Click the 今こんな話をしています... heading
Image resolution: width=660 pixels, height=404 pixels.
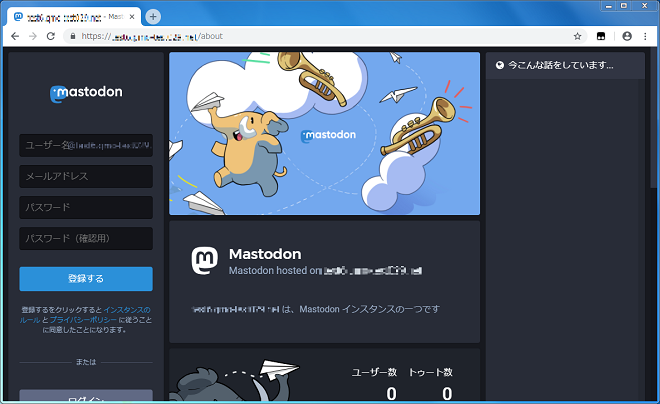[561, 65]
